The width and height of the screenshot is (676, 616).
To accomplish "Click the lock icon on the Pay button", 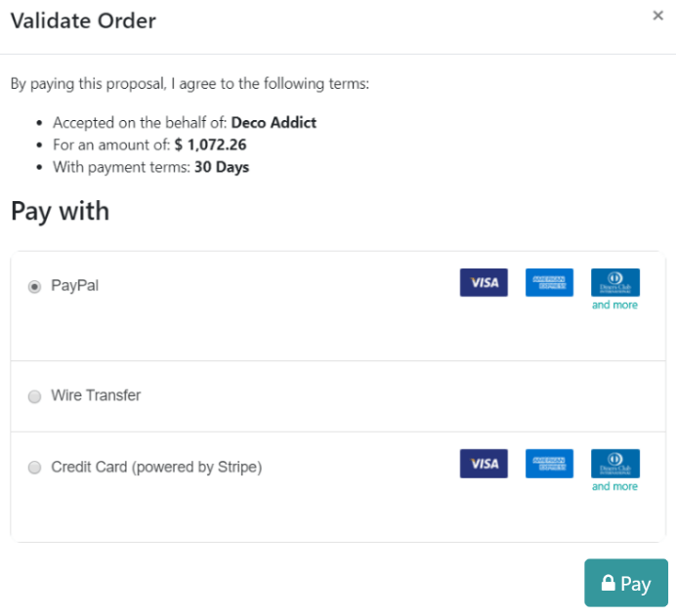I will click(x=608, y=584).
